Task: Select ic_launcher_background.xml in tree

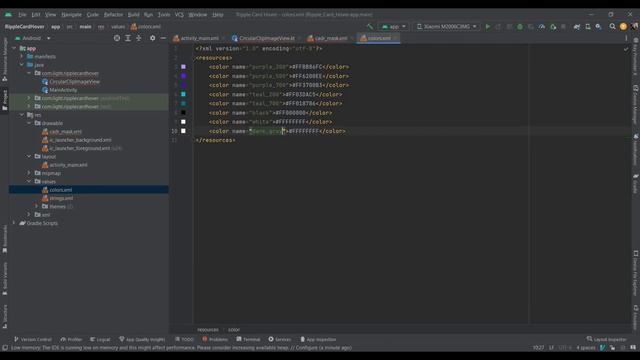Action: click(x=80, y=140)
